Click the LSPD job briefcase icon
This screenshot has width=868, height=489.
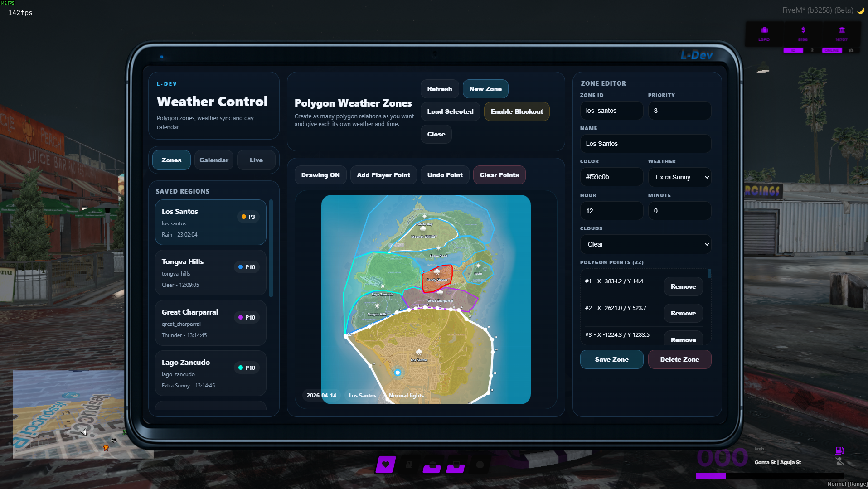point(765,30)
